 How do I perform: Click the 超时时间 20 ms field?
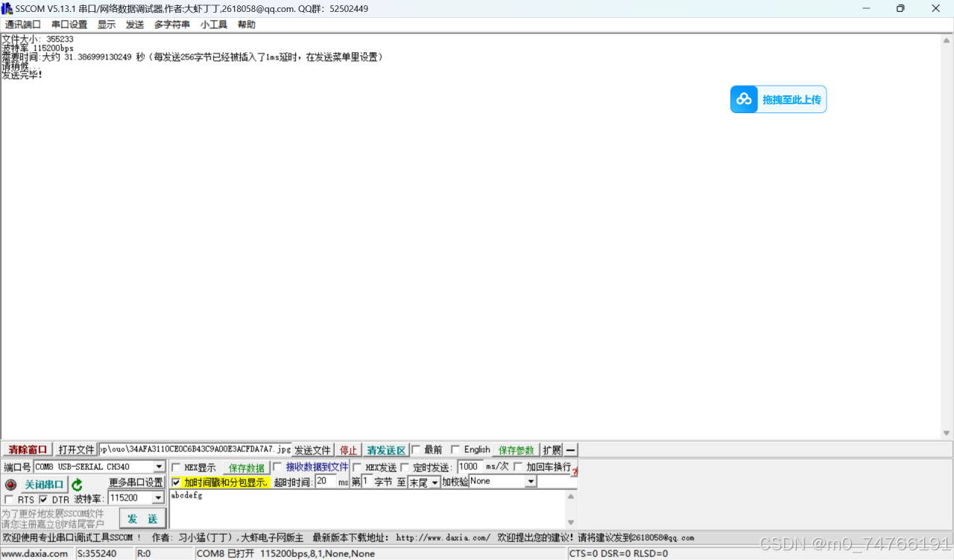tap(326, 482)
